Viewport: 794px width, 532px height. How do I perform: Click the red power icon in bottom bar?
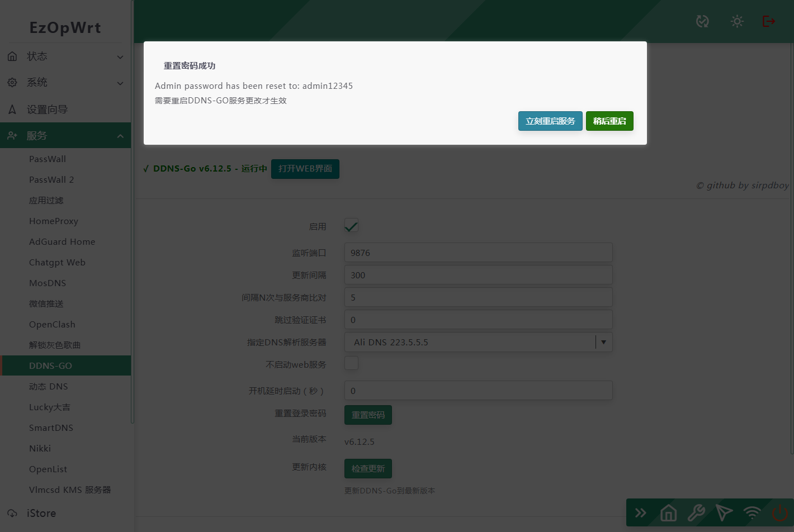click(780, 513)
